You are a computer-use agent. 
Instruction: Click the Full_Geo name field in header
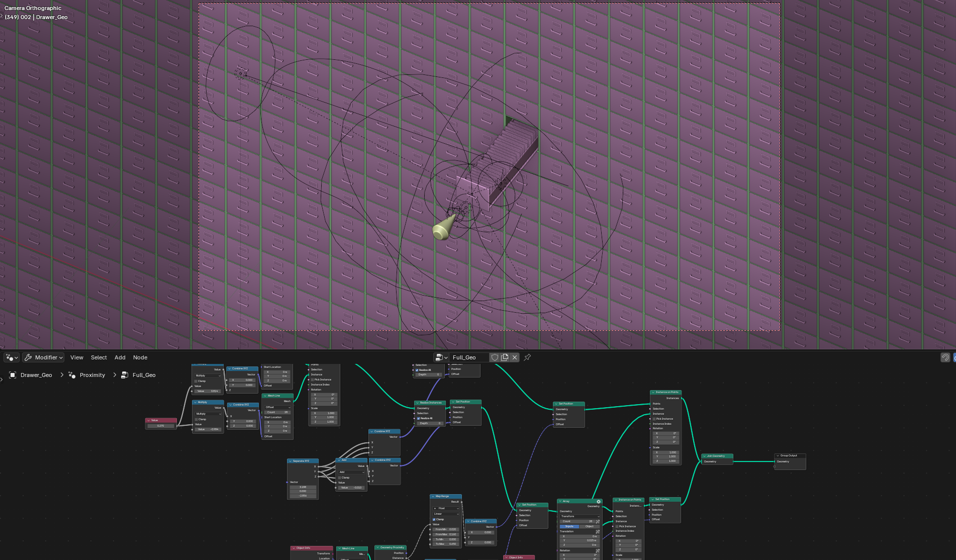tap(469, 357)
